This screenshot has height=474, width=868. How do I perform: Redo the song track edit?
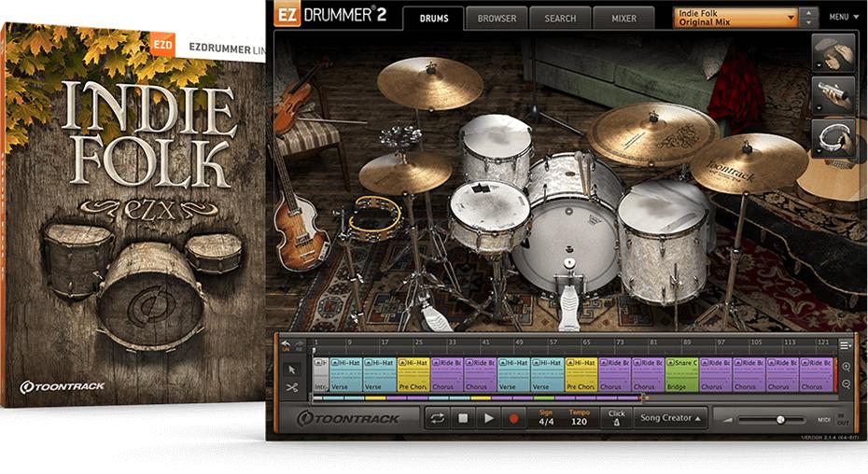(300, 345)
